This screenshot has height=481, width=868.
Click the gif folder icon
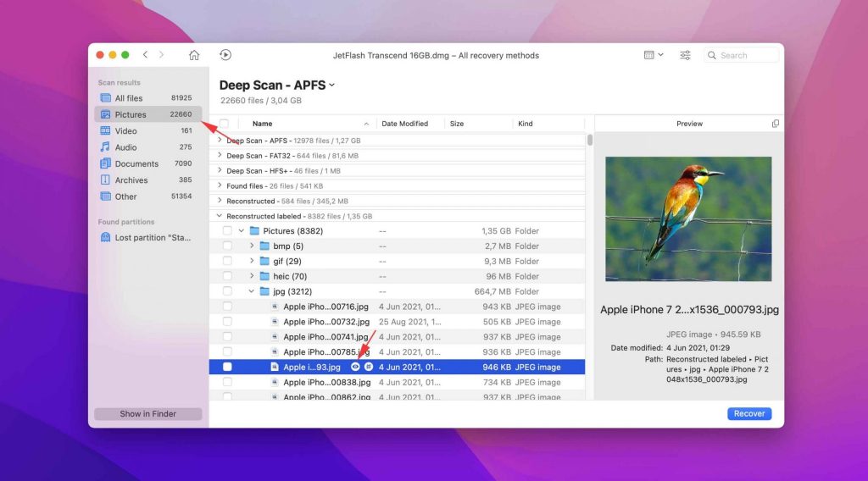coord(264,261)
